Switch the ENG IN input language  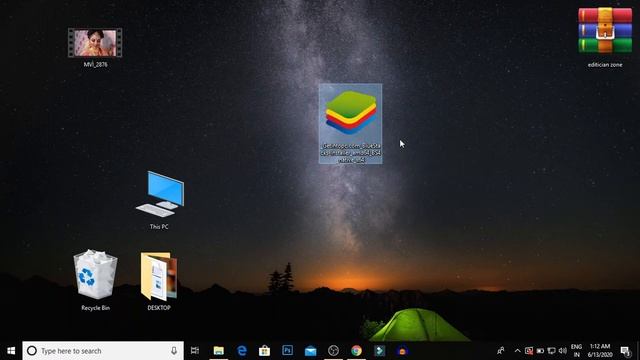point(576,351)
